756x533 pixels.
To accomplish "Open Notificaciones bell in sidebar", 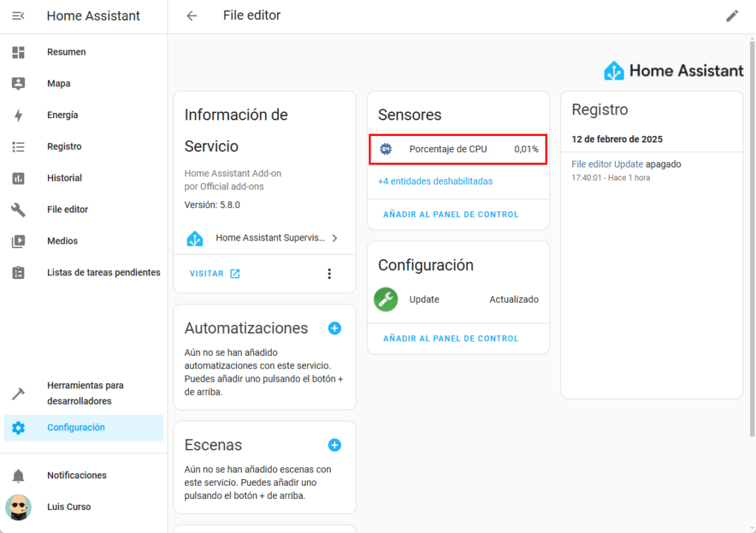I will click(x=18, y=475).
